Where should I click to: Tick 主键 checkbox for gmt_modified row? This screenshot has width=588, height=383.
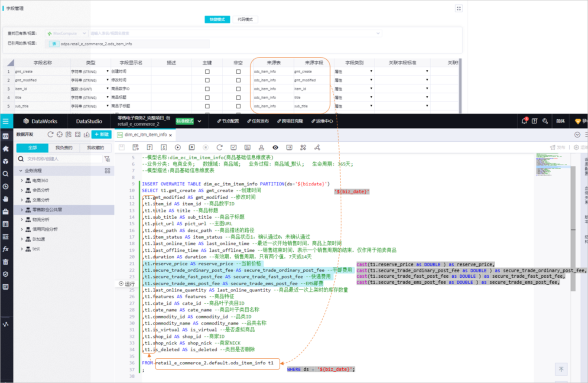(x=207, y=80)
